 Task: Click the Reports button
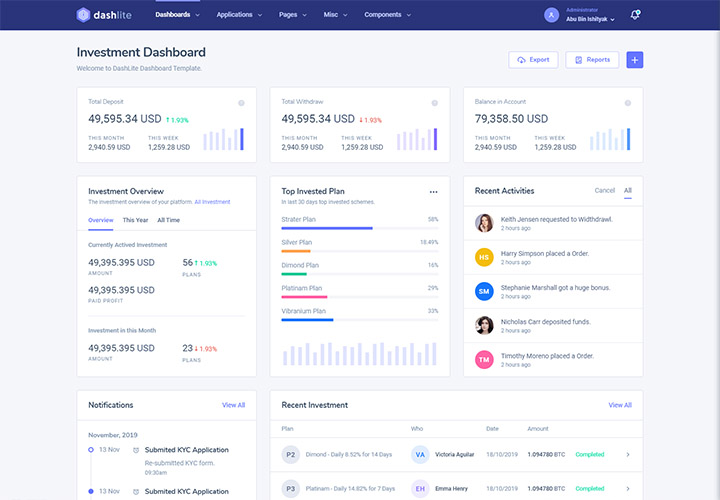tap(592, 60)
